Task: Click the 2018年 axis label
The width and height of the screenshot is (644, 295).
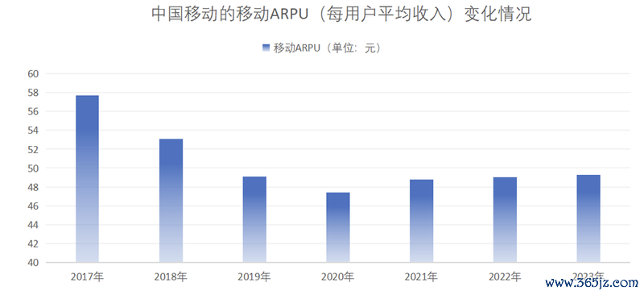Action: tap(171, 276)
